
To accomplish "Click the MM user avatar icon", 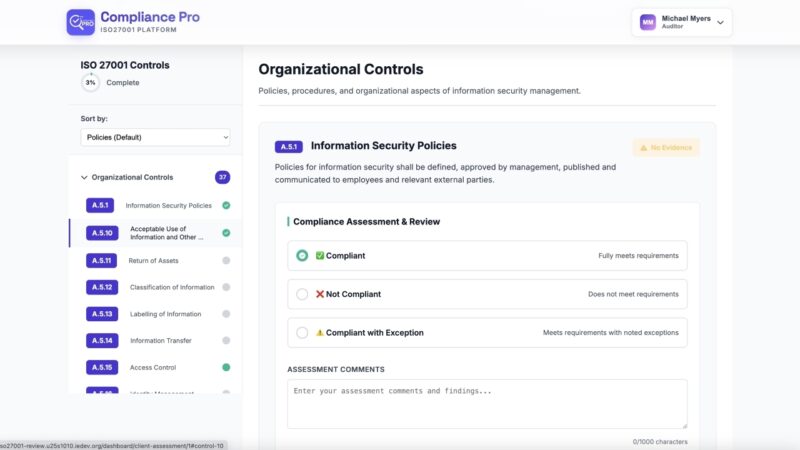I will pos(648,22).
